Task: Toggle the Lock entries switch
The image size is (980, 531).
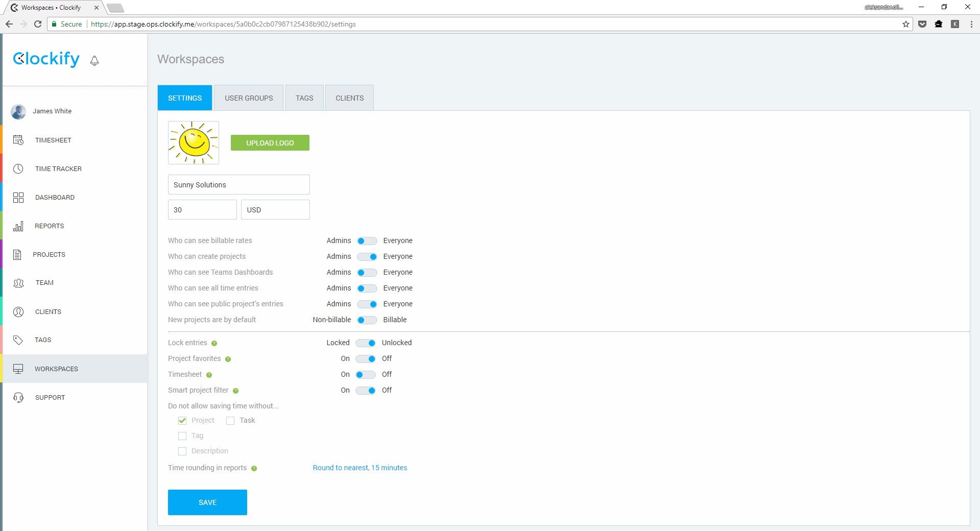Action: tap(366, 343)
